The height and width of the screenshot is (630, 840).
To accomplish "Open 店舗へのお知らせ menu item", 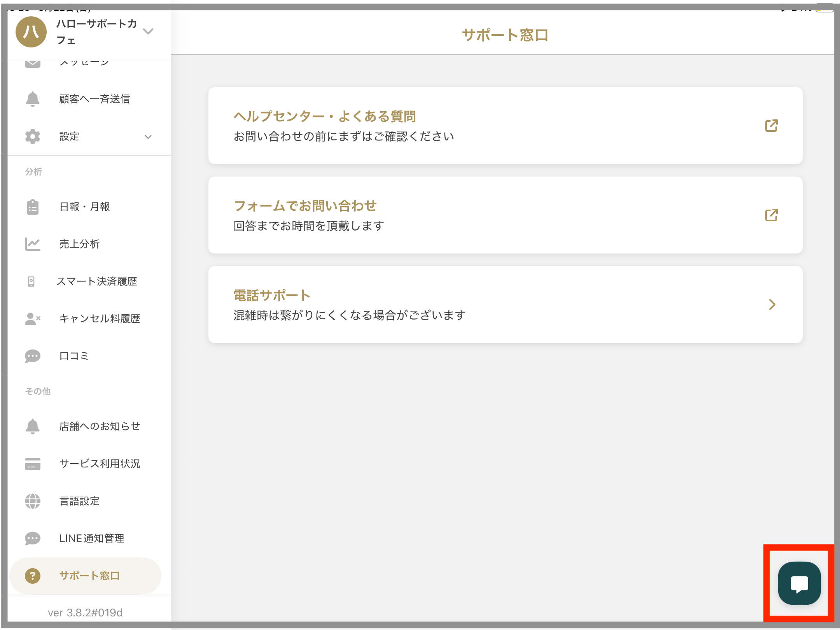I will 100,427.
